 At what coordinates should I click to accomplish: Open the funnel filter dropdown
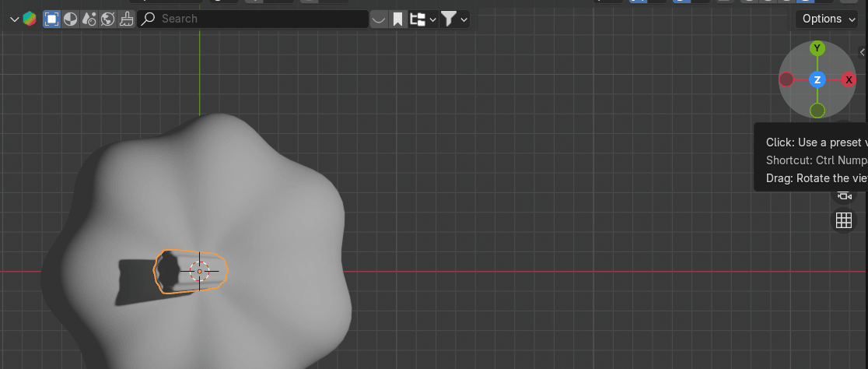tap(454, 19)
